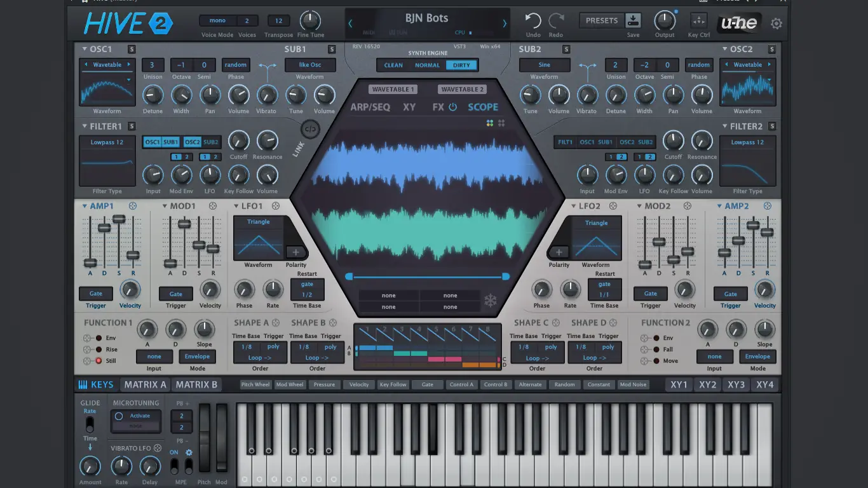Switch to the SCOPE view
The width and height of the screenshot is (868, 488).
pos(483,107)
